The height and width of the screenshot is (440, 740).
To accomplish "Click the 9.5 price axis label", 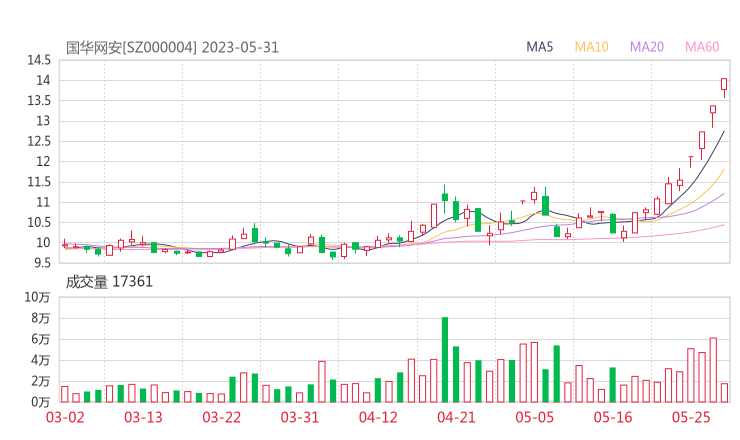I will (42, 262).
